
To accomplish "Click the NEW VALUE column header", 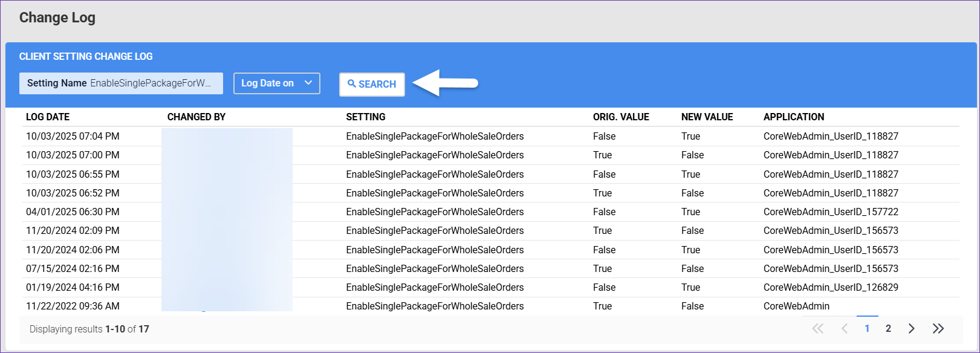I will [x=707, y=117].
